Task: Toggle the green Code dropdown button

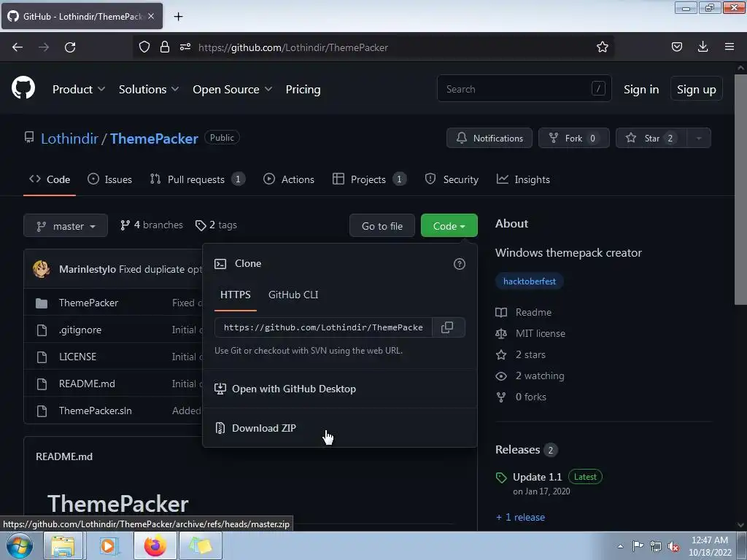Action: 449,226
